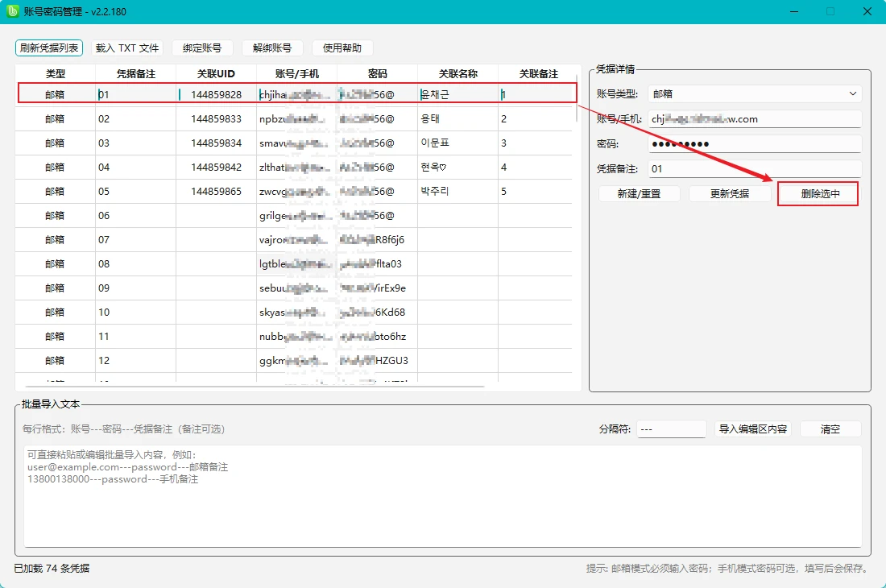Select the UID cell 144859834
The width and height of the screenshot is (886, 588).
(217, 143)
